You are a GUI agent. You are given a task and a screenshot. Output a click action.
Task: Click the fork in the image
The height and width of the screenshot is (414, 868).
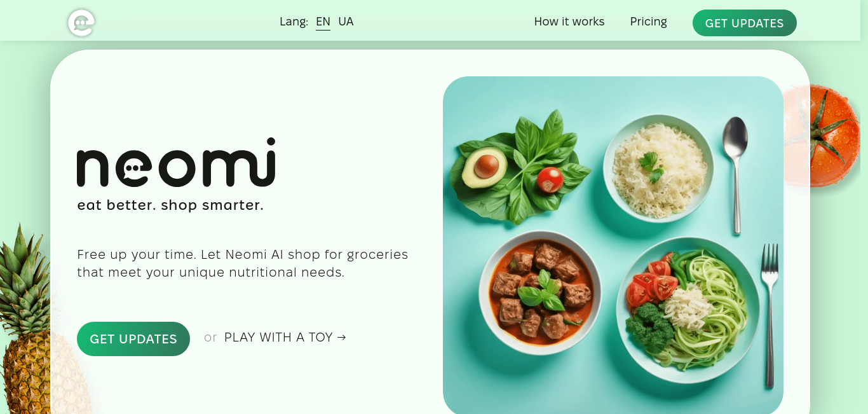point(770,315)
